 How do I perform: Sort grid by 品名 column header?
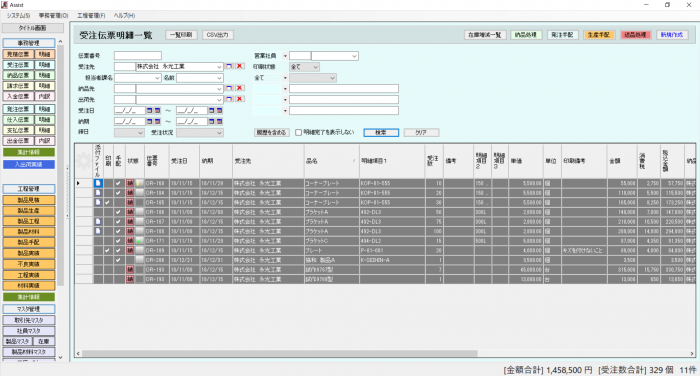pyautogui.click(x=331, y=161)
